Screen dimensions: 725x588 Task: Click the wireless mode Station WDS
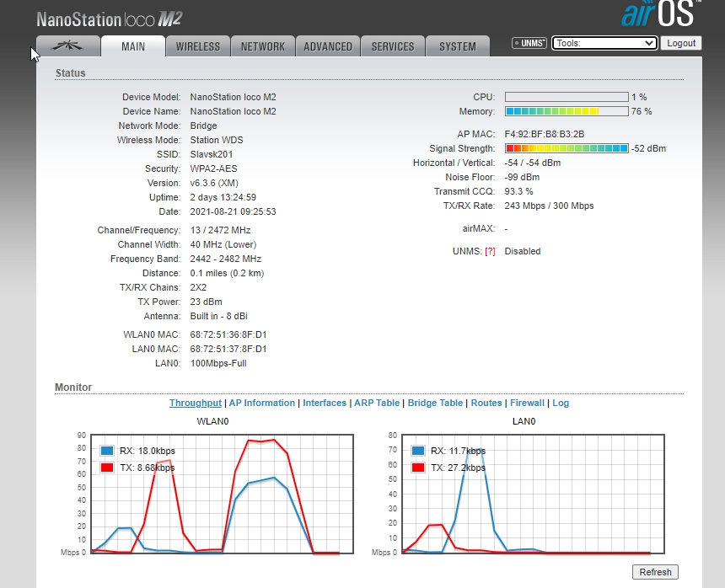217,140
